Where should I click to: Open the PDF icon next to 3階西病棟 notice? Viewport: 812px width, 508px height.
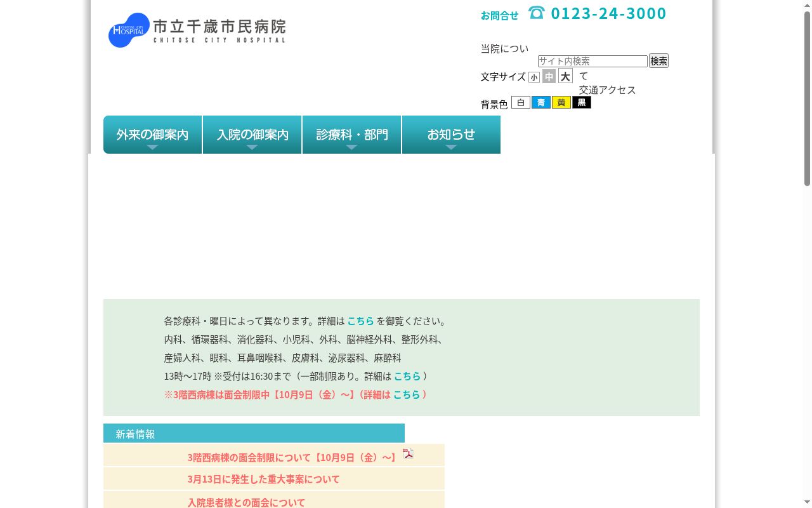(408, 453)
